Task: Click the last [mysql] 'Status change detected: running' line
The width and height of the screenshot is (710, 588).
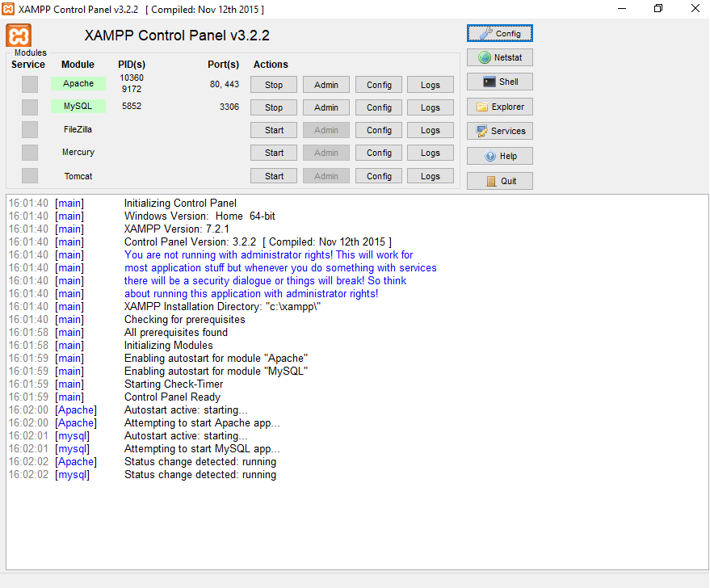Action: pyautogui.click(x=200, y=475)
